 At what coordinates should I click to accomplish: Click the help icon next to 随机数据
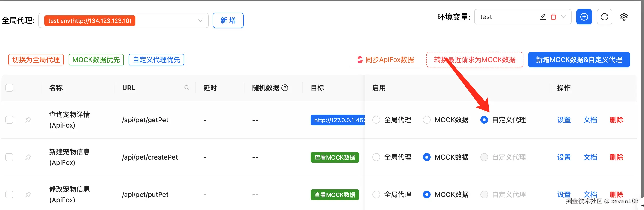285,88
